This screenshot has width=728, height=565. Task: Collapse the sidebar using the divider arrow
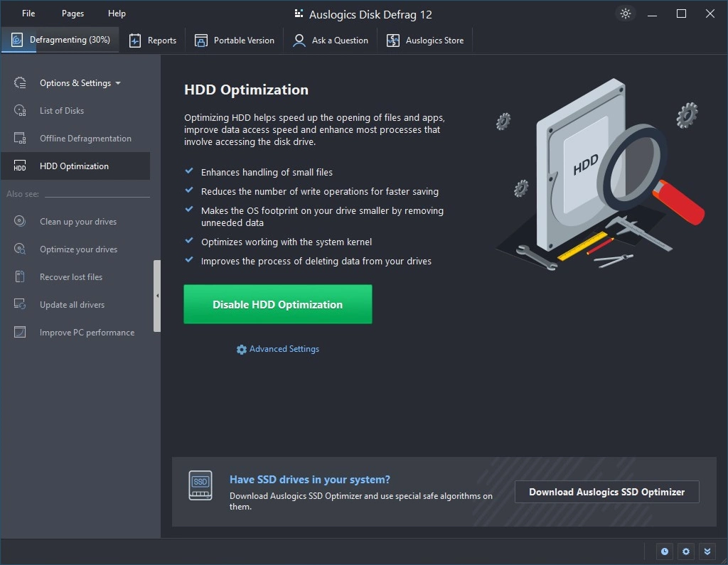pyautogui.click(x=157, y=296)
